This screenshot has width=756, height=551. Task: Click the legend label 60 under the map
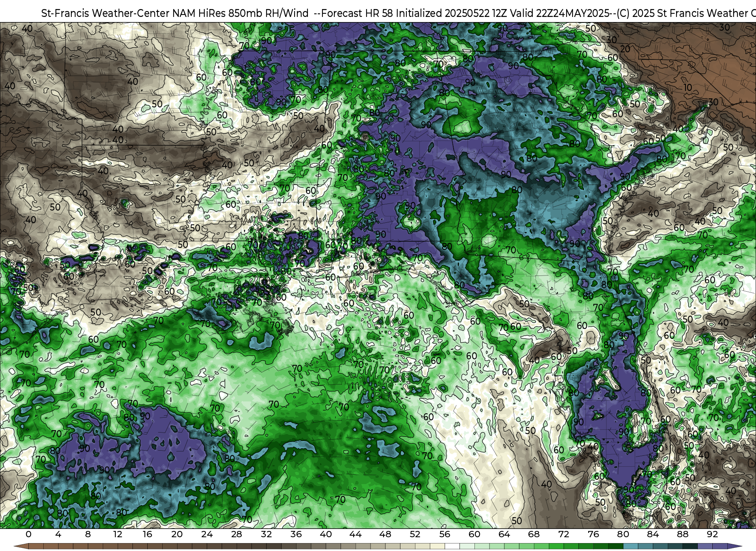pyautogui.click(x=474, y=534)
